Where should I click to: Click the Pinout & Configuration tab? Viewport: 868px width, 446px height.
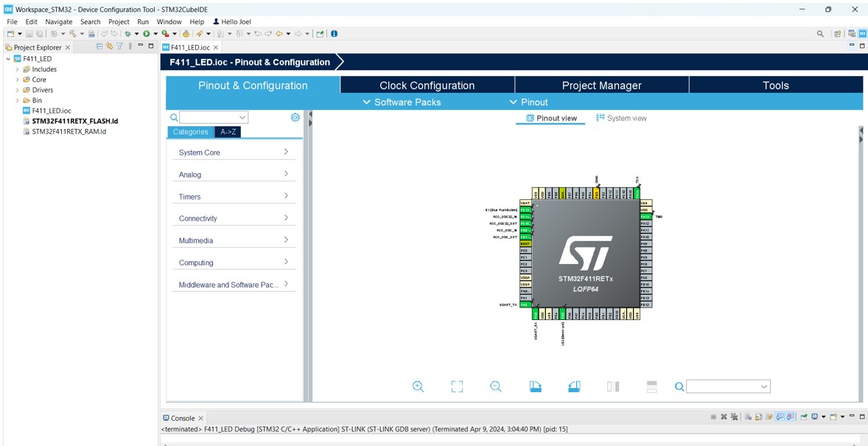pos(253,86)
